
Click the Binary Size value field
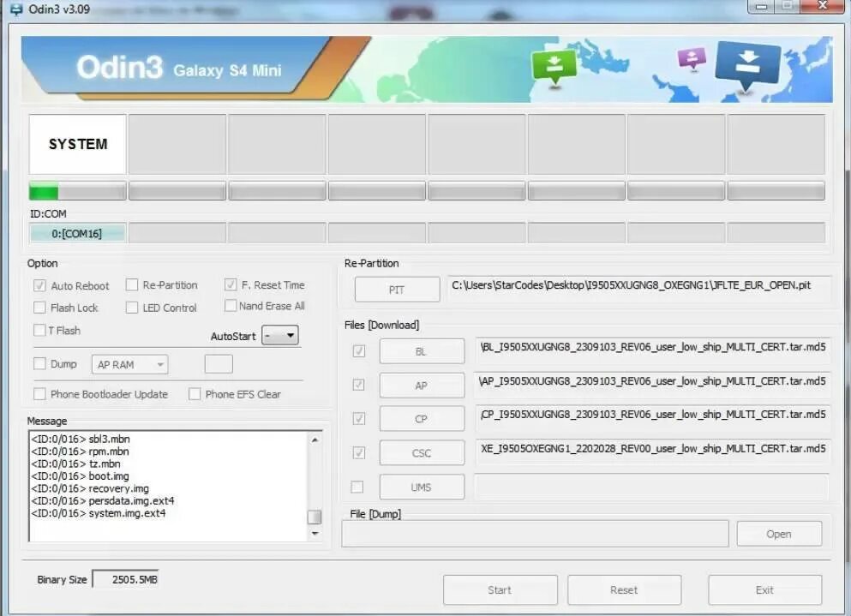click(x=126, y=579)
